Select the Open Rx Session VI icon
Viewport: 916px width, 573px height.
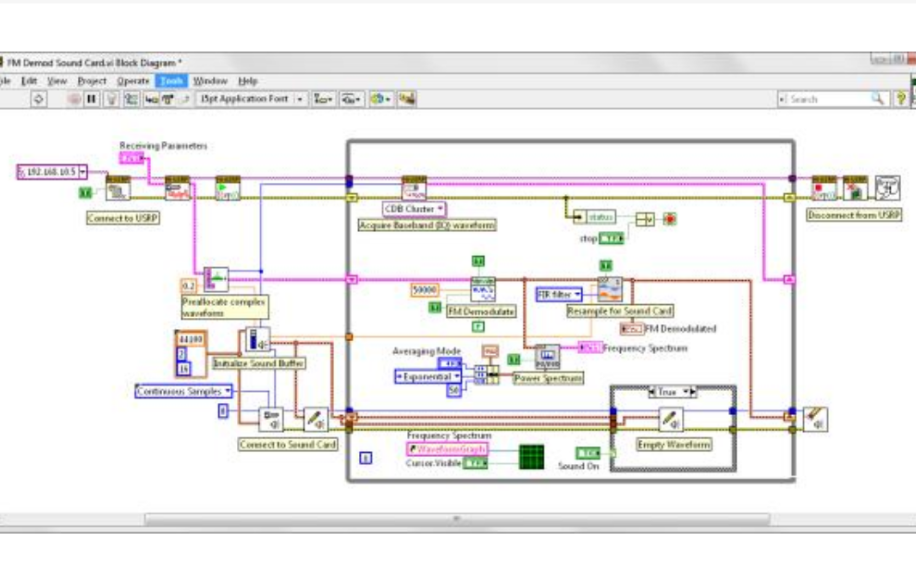click(118, 188)
